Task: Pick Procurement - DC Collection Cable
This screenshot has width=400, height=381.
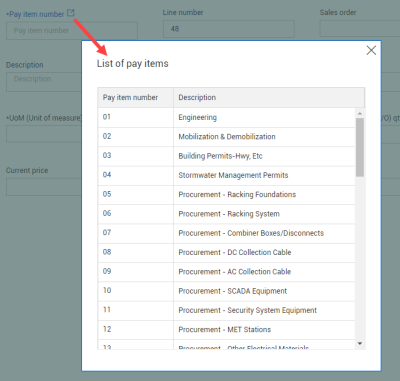Action: click(x=226, y=253)
